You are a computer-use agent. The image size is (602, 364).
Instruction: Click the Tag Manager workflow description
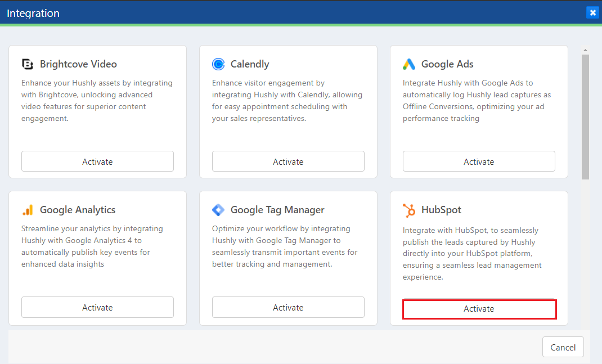pyautogui.click(x=285, y=246)
